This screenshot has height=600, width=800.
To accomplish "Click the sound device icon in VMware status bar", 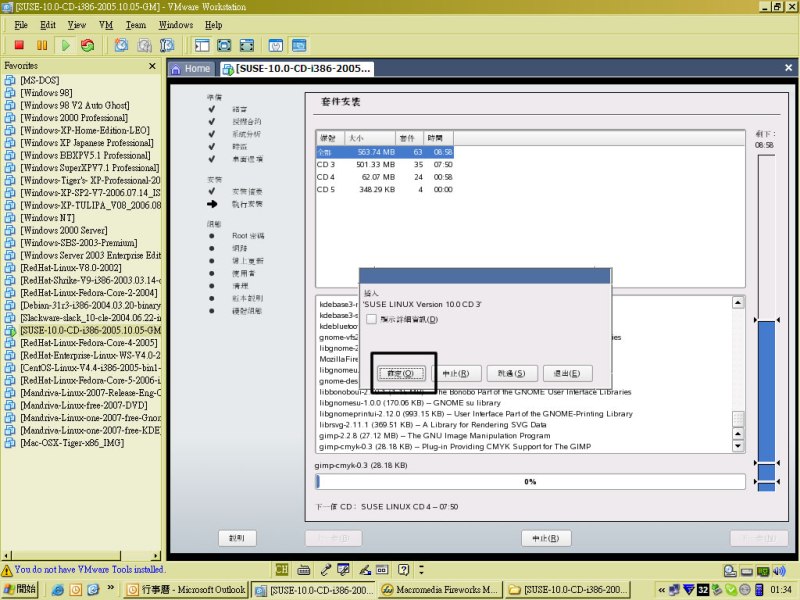I will point(779,570).
